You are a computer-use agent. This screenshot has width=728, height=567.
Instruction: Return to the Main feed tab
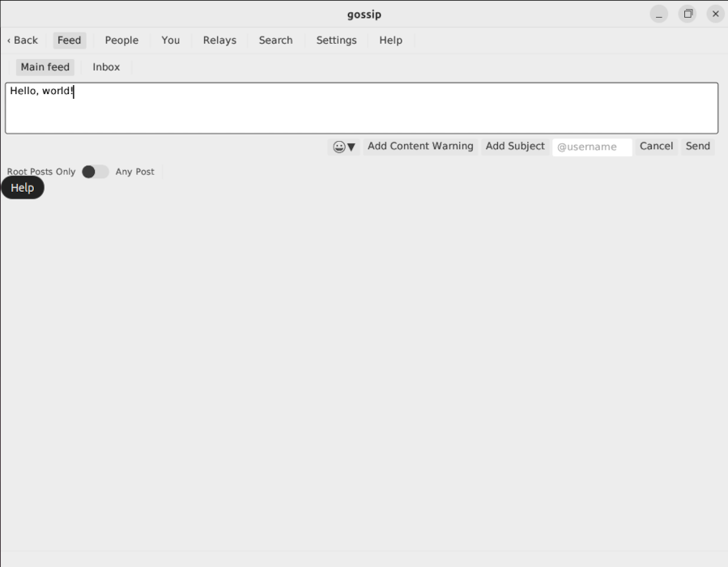click(x=45, y=67)
